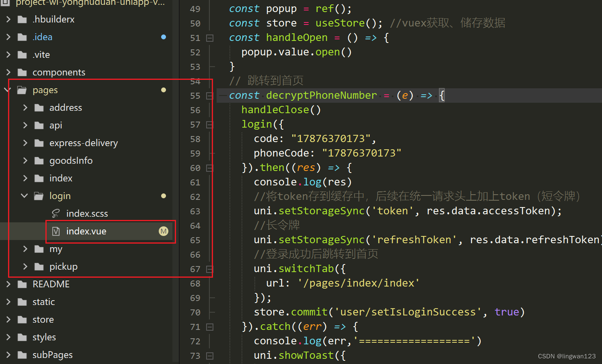Collapse the pages folder chevron
This screenshot has height=364, width=602.
tap(7, 90)
